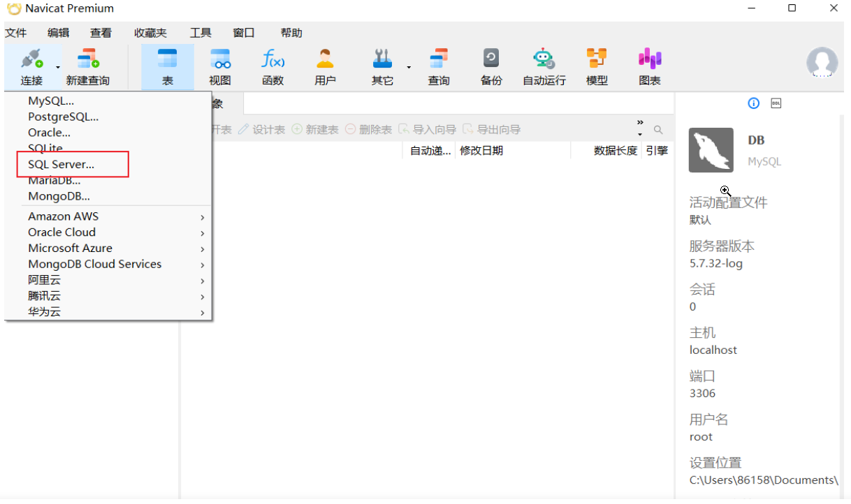
Task: Sort by the 引擎 column header
Action: pos(657,150)
